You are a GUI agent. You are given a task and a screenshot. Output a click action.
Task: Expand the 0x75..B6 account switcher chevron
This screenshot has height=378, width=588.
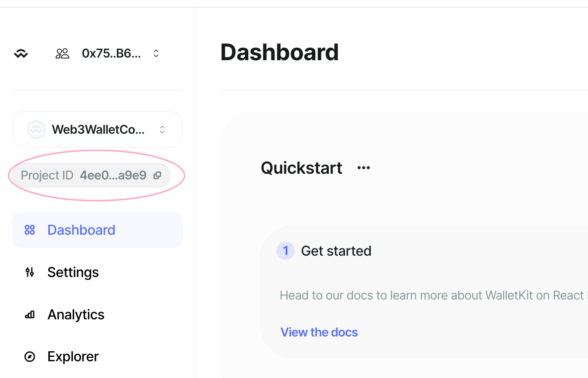point(156,53)
